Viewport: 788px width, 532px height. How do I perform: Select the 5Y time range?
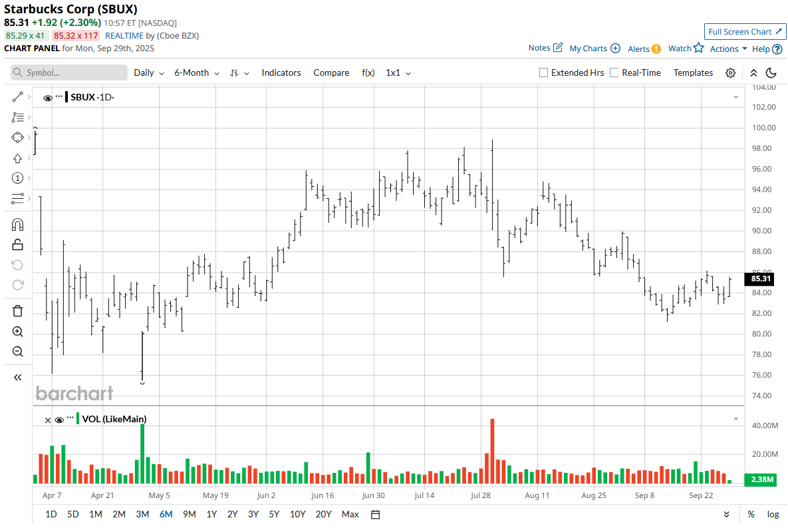click(274, 515)
